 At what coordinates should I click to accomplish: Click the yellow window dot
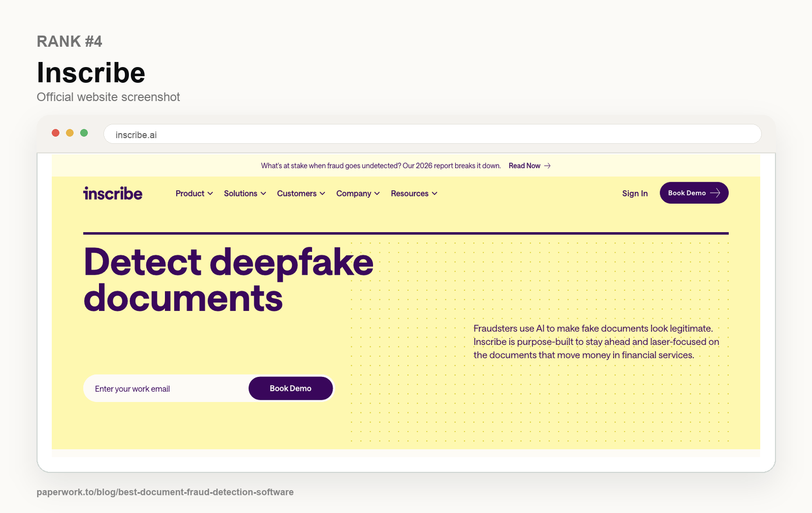70,133
